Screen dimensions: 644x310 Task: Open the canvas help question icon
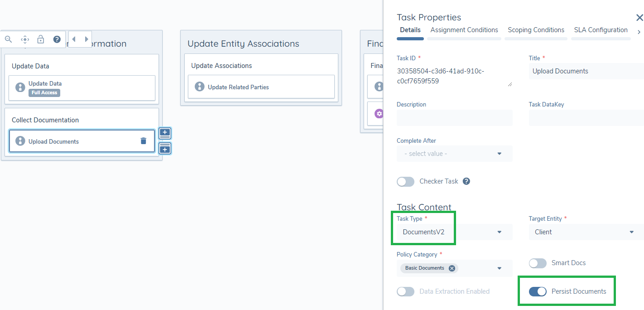point(57,39)
